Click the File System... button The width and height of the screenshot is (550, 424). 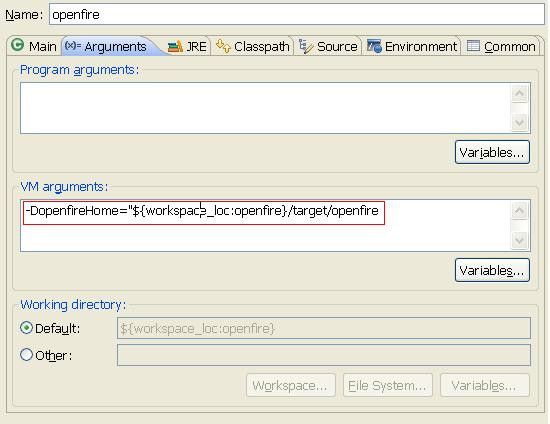click(388, 385)
